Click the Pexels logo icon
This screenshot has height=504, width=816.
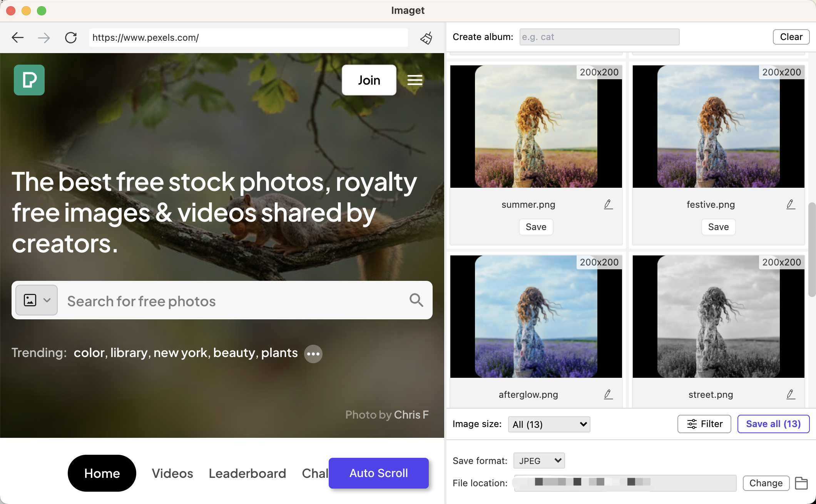(29, 80)
